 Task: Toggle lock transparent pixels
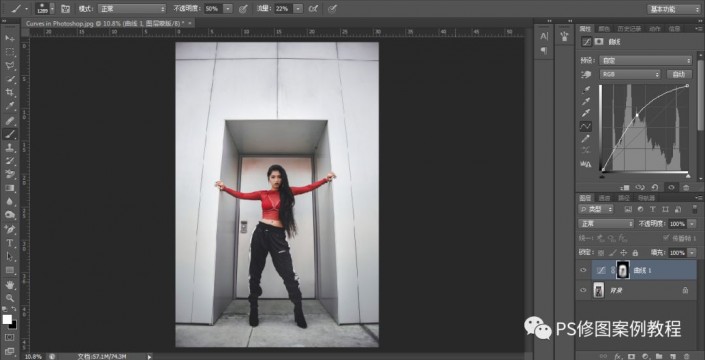(x=601, y=253)
